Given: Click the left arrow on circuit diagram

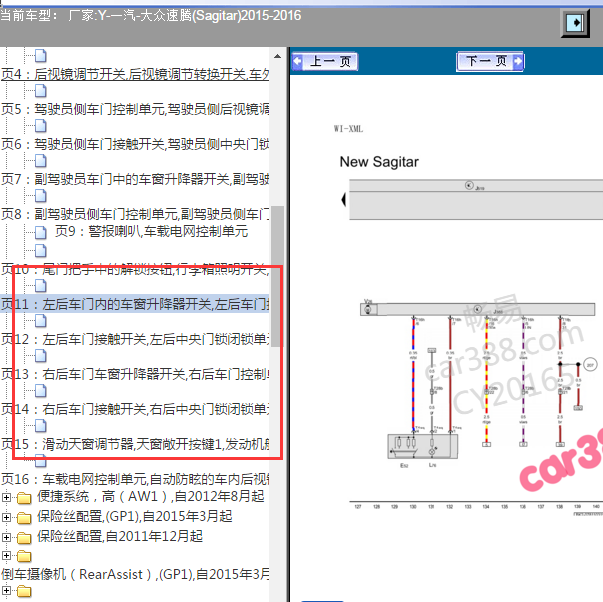Looking at the screenshot, I should coord(344,200).
